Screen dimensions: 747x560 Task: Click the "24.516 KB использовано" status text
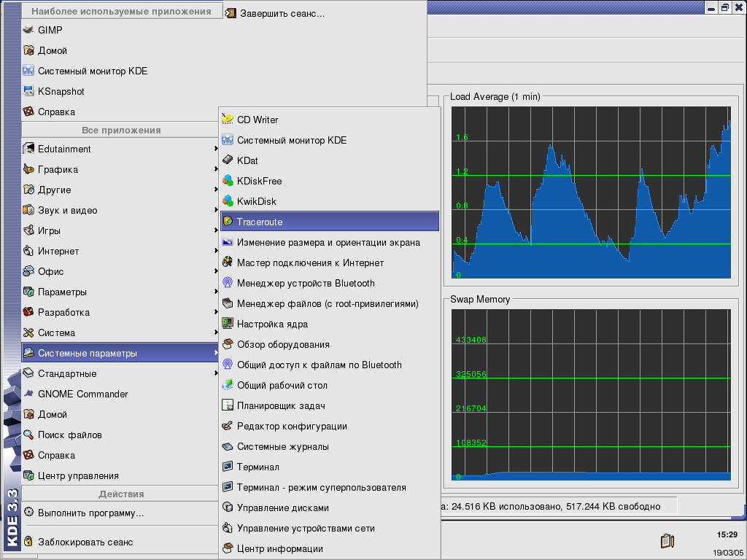(506, 506)
